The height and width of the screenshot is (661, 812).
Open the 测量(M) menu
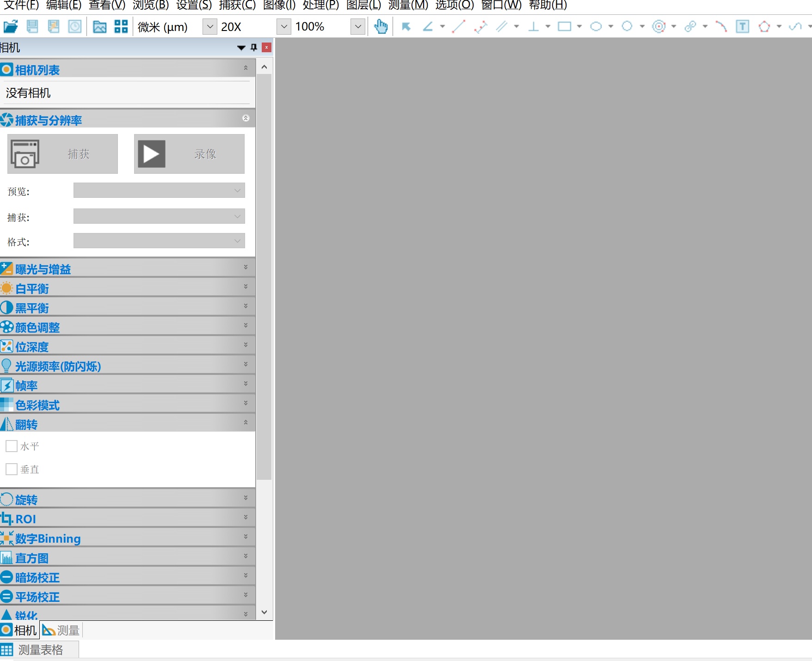[408, 6]
